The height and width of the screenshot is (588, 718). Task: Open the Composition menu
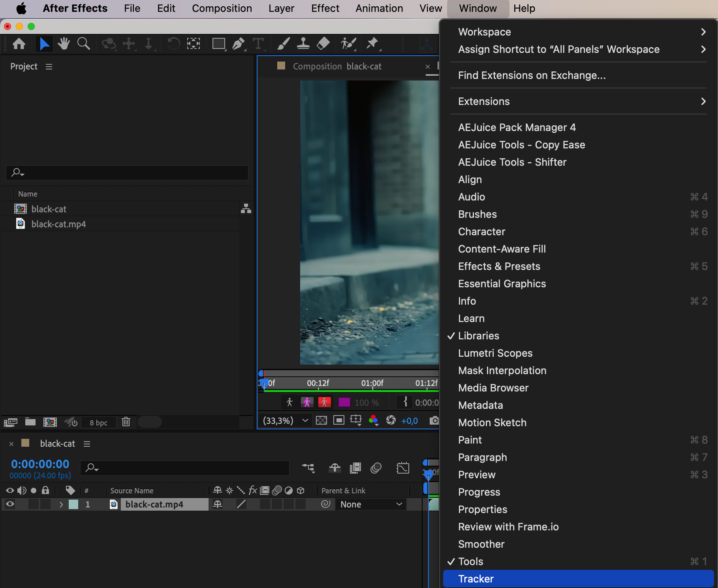222,8
